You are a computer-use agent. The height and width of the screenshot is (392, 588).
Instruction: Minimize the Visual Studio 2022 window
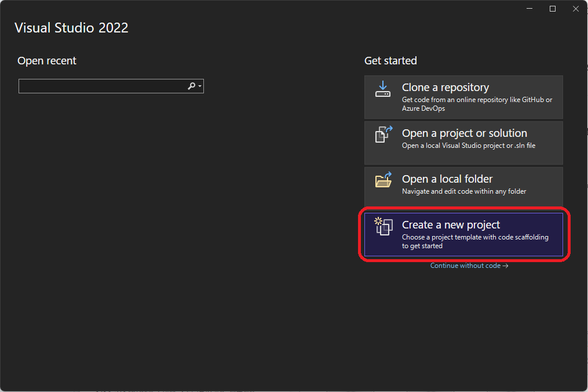coord(529,9)
